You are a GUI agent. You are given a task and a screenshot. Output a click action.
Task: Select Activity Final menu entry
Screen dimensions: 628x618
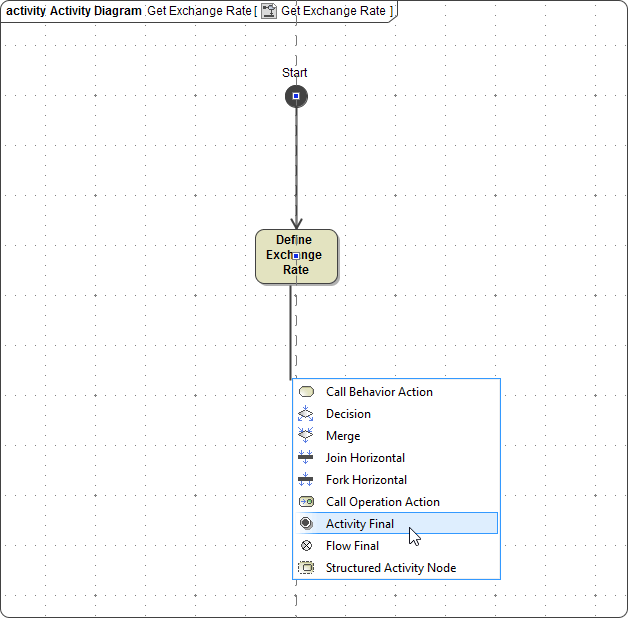coord(360,524)
